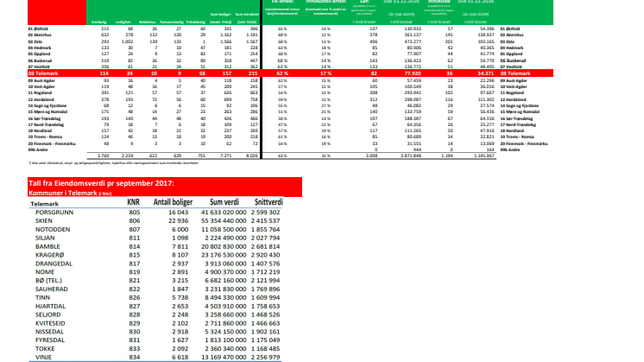Image resolution: width=644 pixels, height=362 pixels.
Task: Click the municipality name 'HJARTDAL'
Action: (50, 306)
